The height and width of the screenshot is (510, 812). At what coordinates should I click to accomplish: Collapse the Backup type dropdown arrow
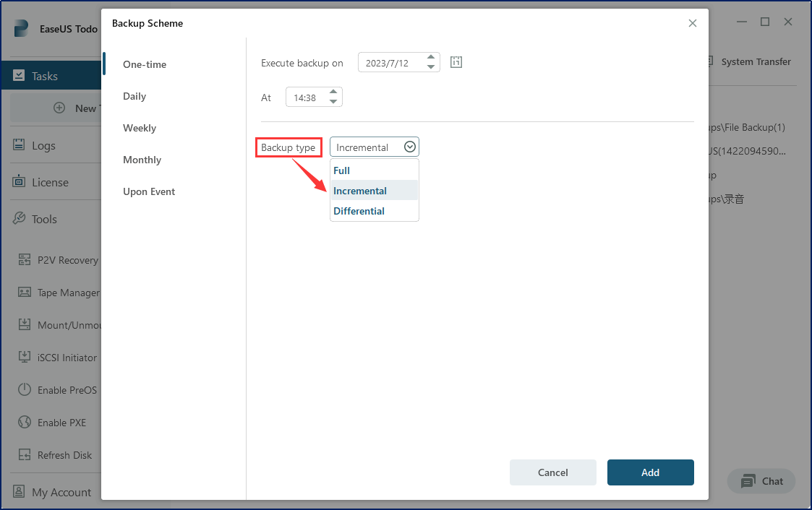coord(410,147)
